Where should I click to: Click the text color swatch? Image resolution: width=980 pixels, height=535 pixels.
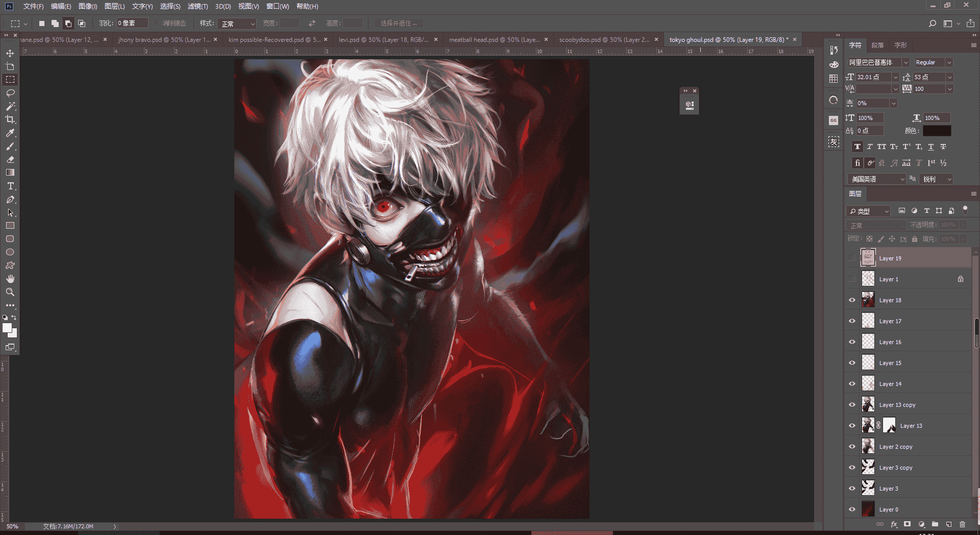pyautogui.click(x=937, y=131)
